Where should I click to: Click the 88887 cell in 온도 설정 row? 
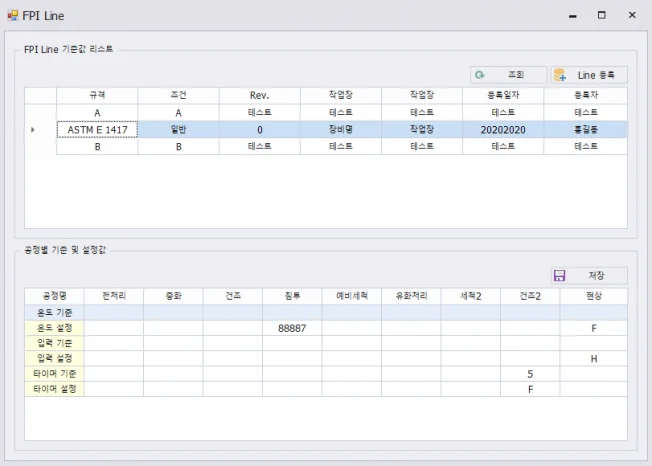point(292,328)
